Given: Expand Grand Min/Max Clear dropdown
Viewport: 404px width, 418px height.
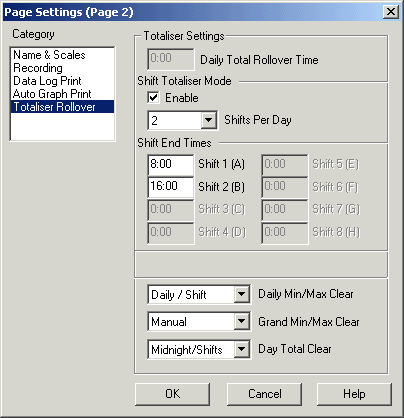Looking at the screenshot, I should tap(241, 322).
